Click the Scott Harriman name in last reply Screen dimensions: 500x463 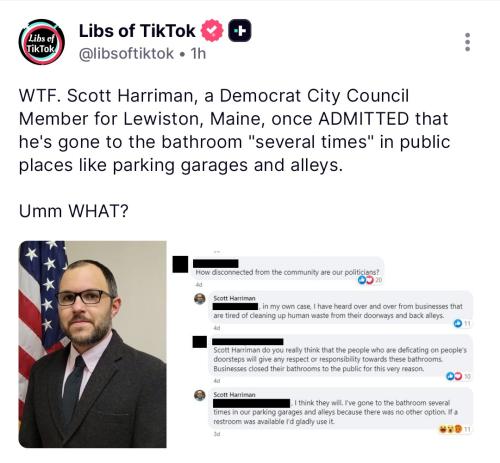click(234, 394)
